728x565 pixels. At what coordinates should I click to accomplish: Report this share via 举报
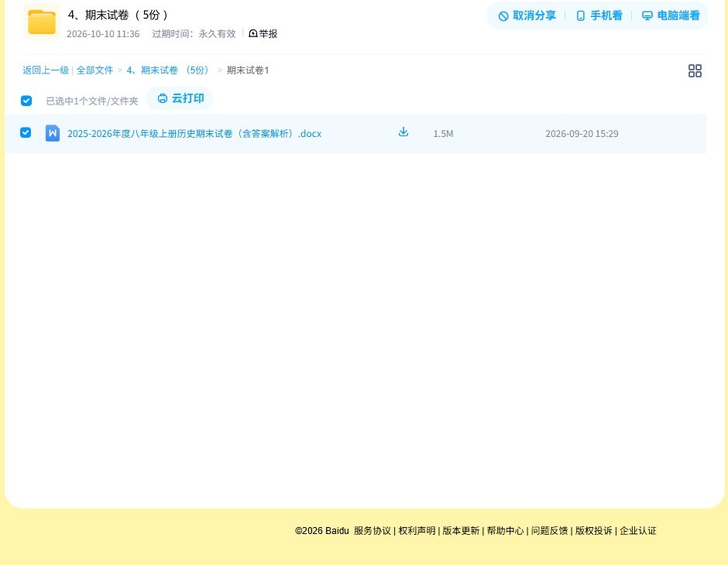click(x=263, y=33)
